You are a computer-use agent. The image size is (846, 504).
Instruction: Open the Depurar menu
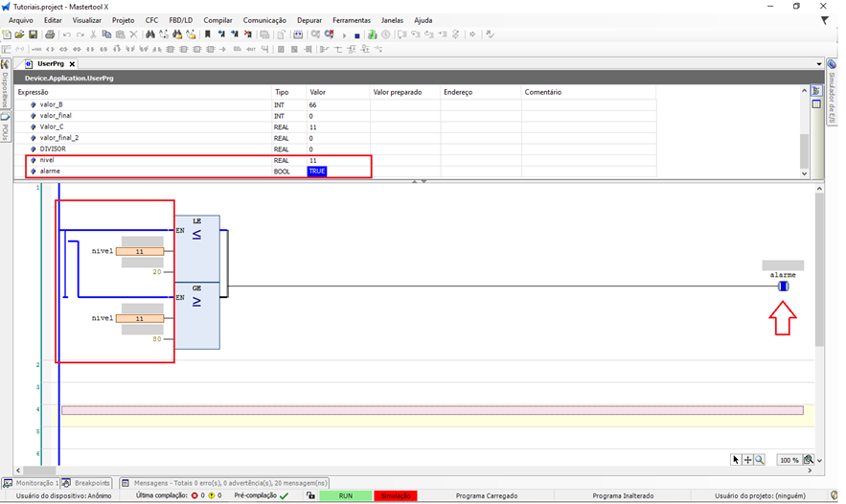309,20
